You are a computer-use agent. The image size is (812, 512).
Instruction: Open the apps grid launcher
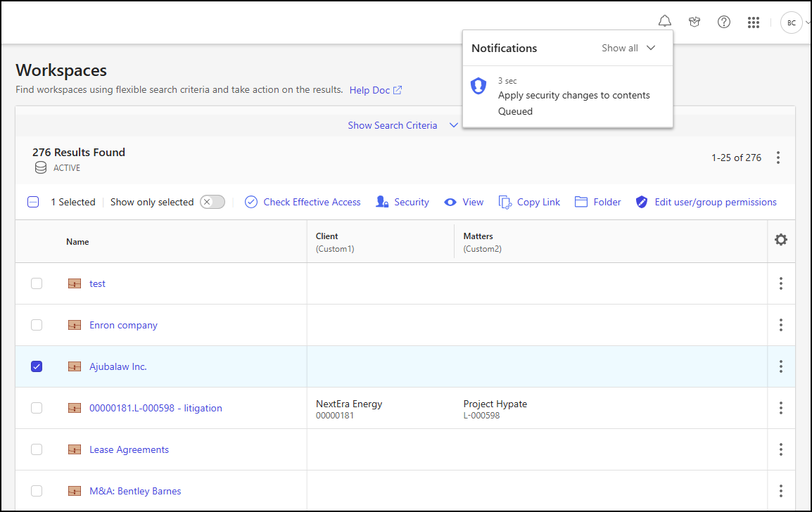(x=754, y=22)
